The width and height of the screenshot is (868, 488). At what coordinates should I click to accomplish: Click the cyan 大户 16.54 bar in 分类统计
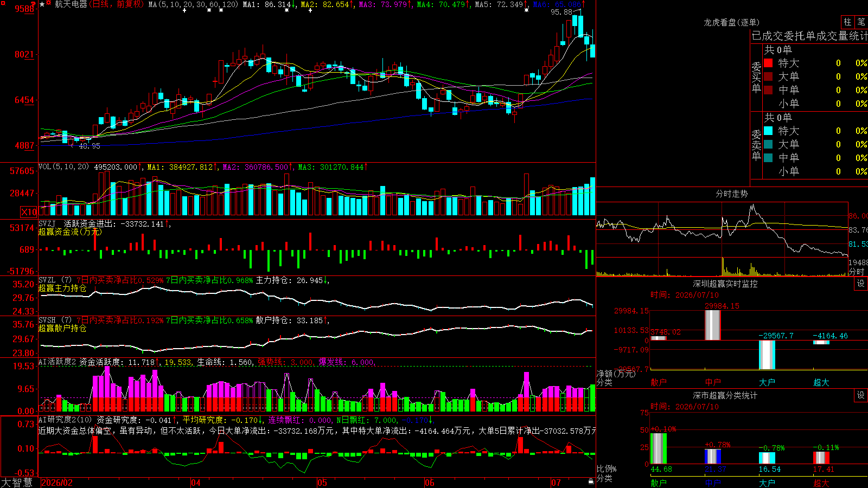(x=767, y=458)
